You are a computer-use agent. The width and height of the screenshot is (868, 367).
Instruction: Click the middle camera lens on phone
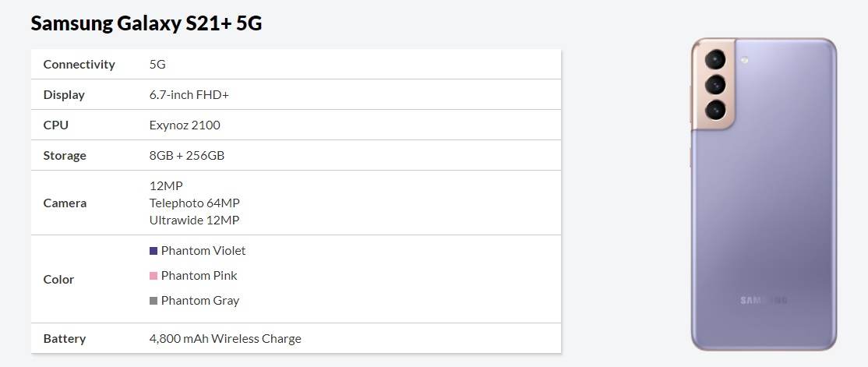[x=715, y=84]
